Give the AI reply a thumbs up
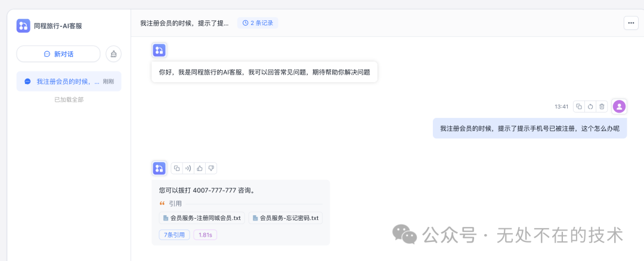Image resolution: width=644 pixels, height=261 pixels. (x=200, y=168)
